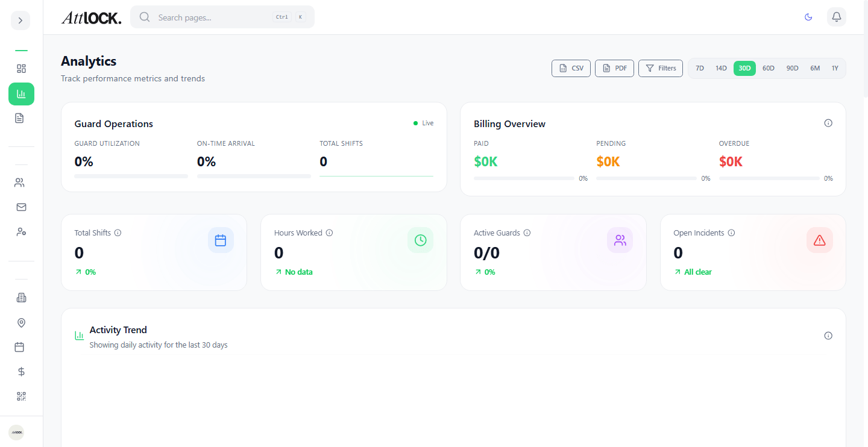Open the Locations map pin sidebar icon

[x=21, y=323]
